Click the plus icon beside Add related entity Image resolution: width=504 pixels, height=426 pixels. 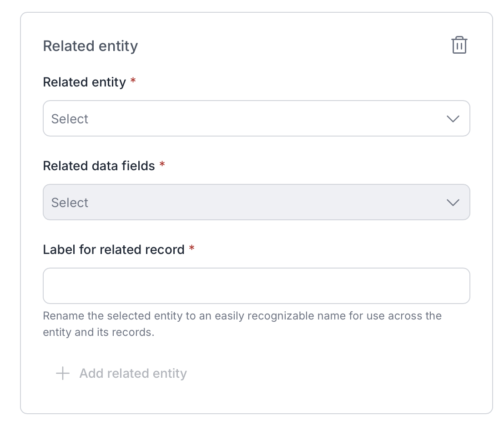pyautogui.click(x=62, y=374)
